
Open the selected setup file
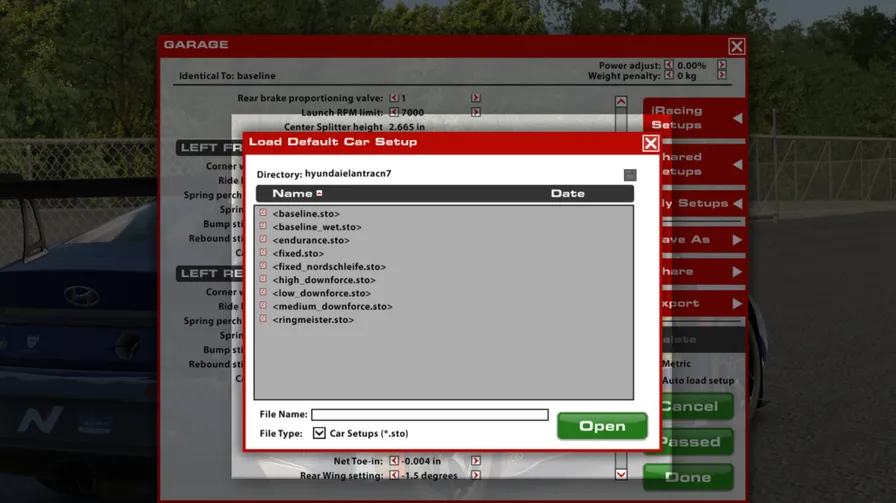pyautogui.click(x=602, y=426)
